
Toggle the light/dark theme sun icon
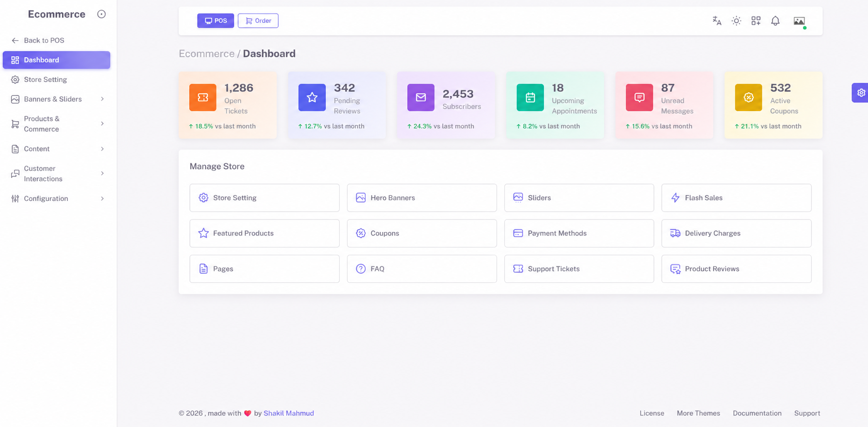[x=736, y=21]
